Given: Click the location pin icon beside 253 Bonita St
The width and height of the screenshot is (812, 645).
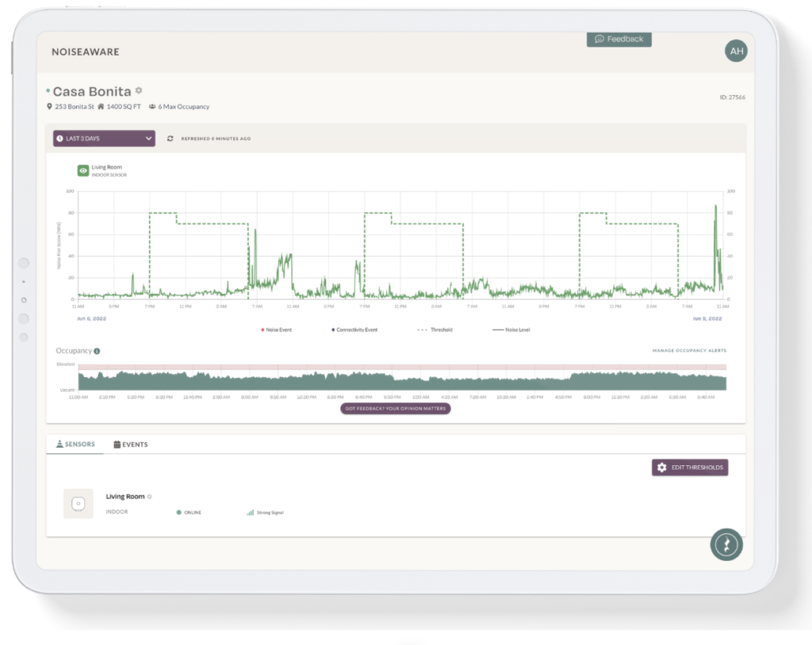Looking at the screenshot, I should (x=49, y=105).
